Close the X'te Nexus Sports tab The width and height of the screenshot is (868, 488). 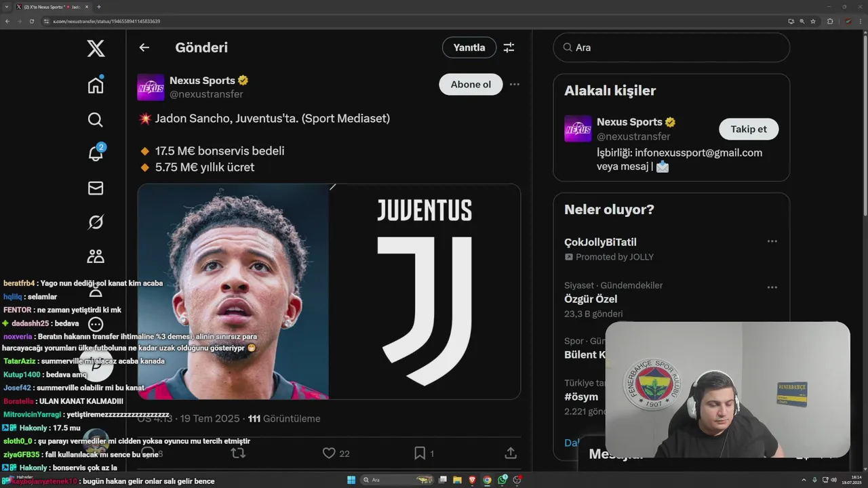tap(88, 7)
